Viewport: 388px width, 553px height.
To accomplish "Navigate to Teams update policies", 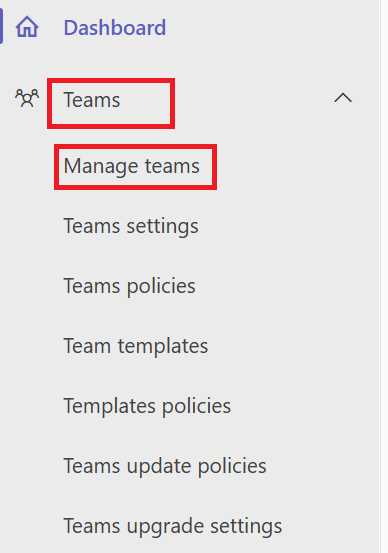I will tap(165, 466).
